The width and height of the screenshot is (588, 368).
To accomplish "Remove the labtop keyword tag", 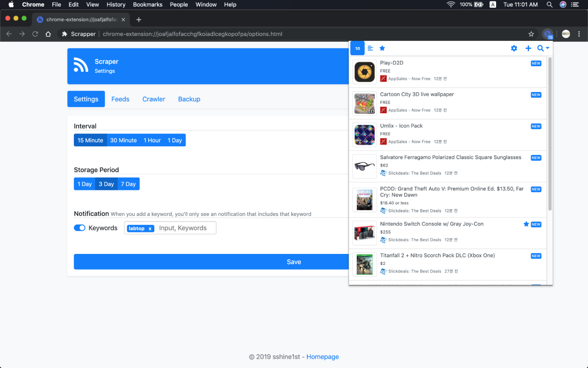I will (x=150, y=229).
